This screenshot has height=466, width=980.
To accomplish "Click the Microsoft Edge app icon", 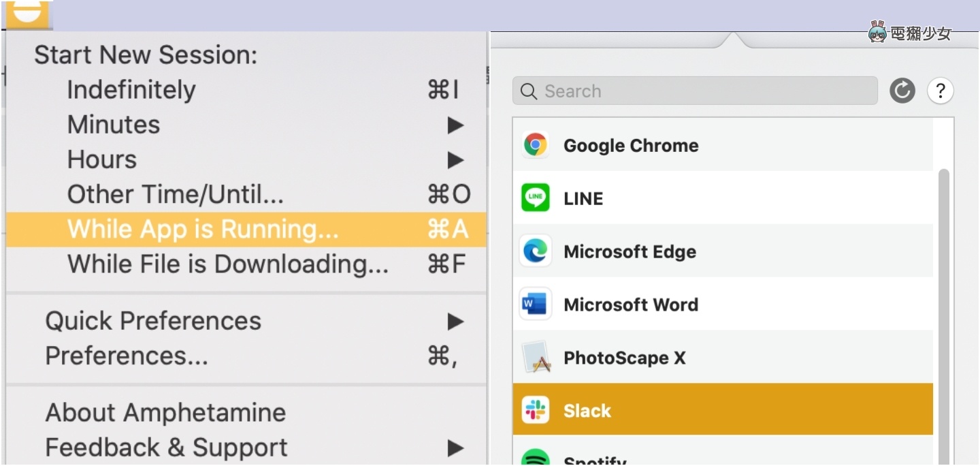I will [x=536, y=251].
